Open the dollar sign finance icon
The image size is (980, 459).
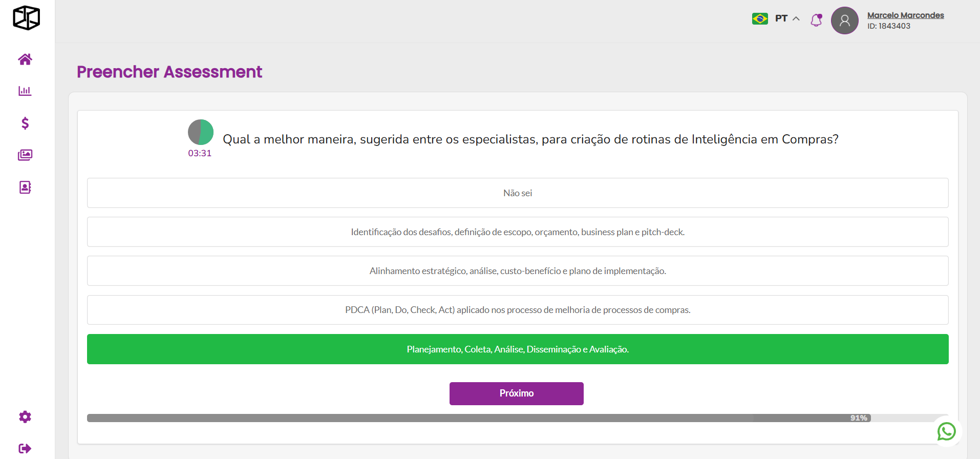(x=25, y=123)
